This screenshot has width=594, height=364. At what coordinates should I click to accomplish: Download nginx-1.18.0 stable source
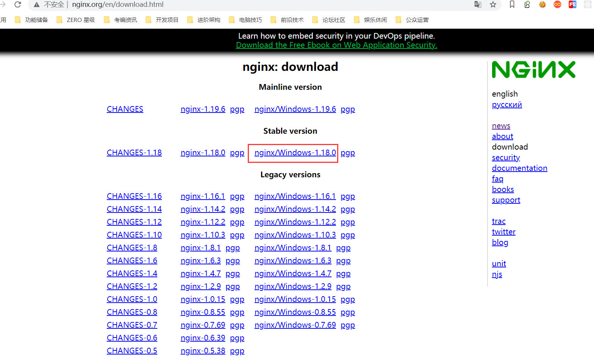203,153
